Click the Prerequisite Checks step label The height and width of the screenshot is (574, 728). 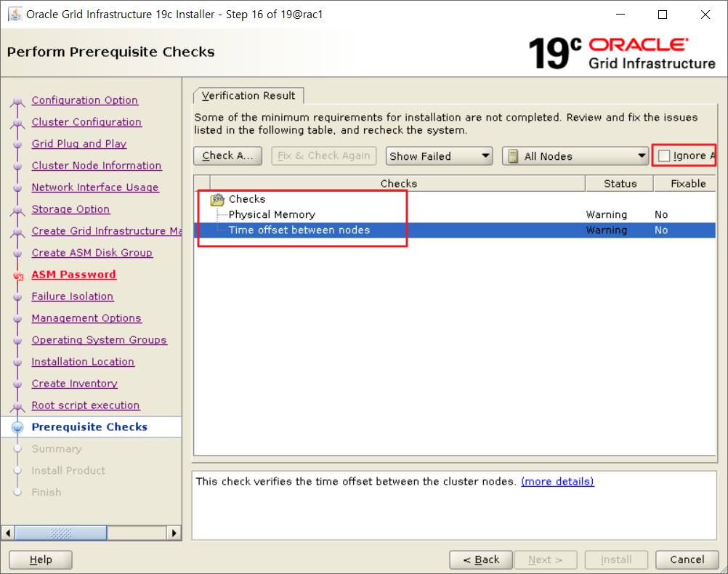pyautogui.click(x=89, y=427)
